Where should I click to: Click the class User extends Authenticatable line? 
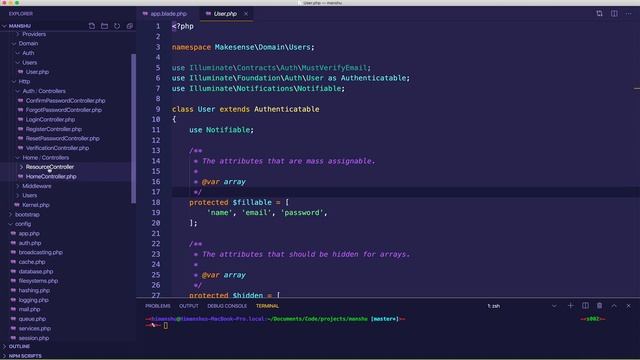(246, 109)
